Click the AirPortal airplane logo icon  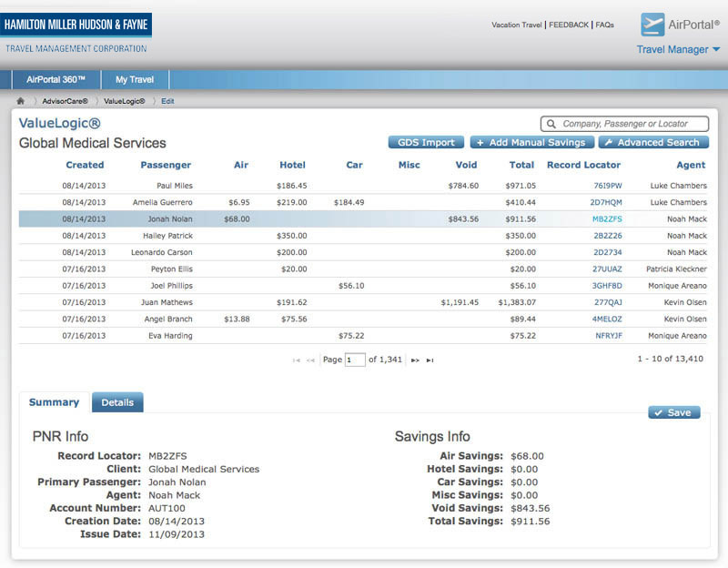652,25
